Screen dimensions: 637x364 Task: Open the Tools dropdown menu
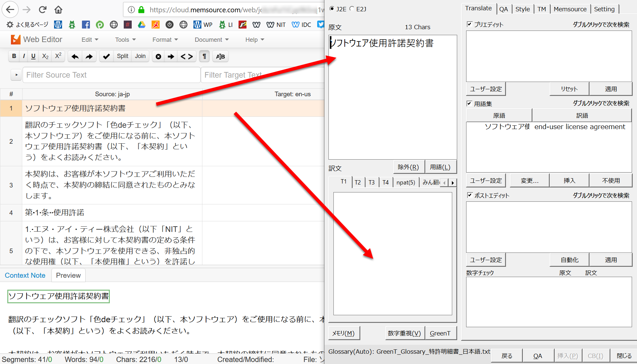click(x=125, y=39)
